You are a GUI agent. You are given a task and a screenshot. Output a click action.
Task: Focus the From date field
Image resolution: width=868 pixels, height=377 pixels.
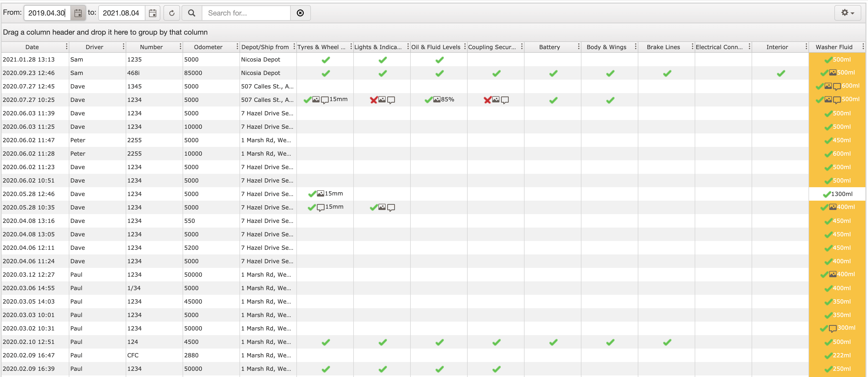click(x=47, y=13)
